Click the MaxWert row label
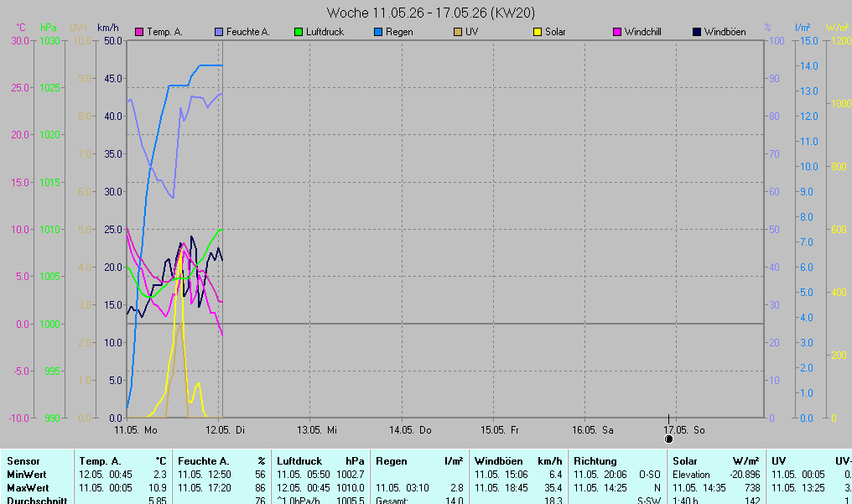The image size is (852, 504). (28, 488)
